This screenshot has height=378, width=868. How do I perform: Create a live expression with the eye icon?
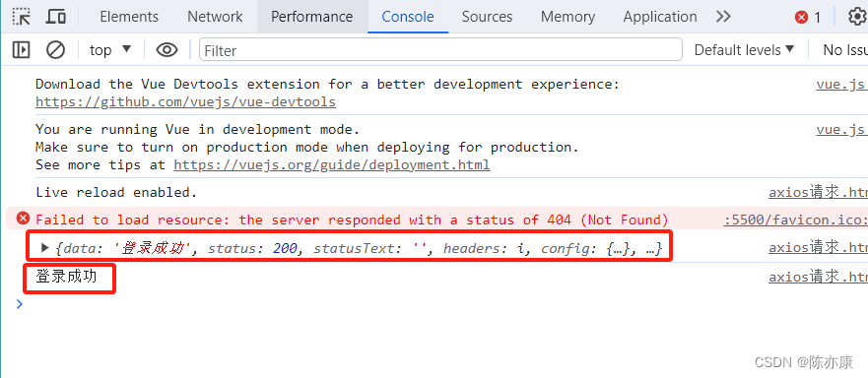pyautogui.click(x=167, y=50)
